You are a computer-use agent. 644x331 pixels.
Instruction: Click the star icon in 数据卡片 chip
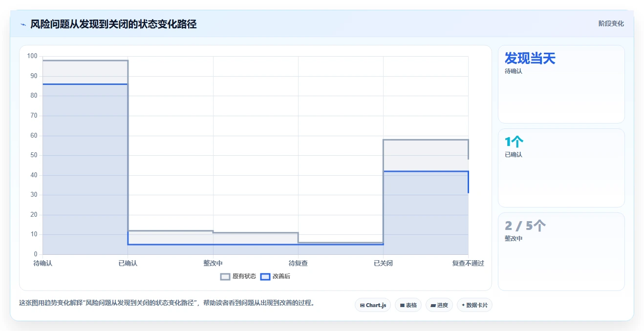tap(463, 305)
